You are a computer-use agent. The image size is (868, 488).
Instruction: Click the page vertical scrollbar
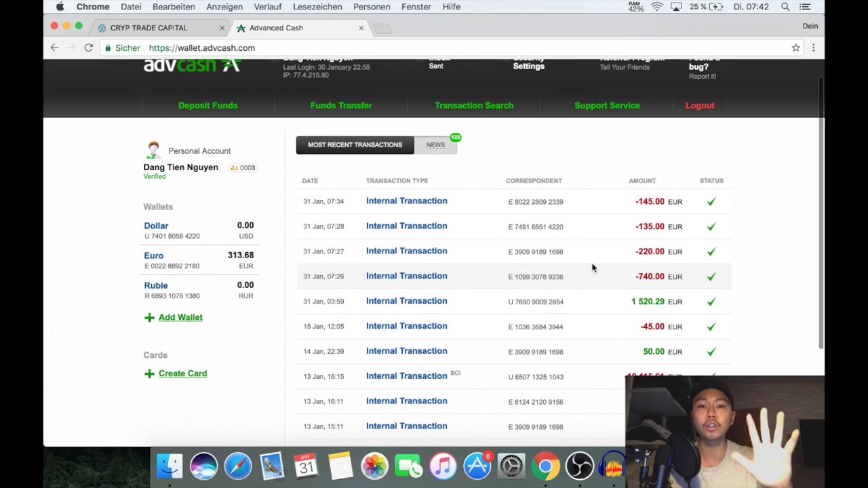click(821, 213)
